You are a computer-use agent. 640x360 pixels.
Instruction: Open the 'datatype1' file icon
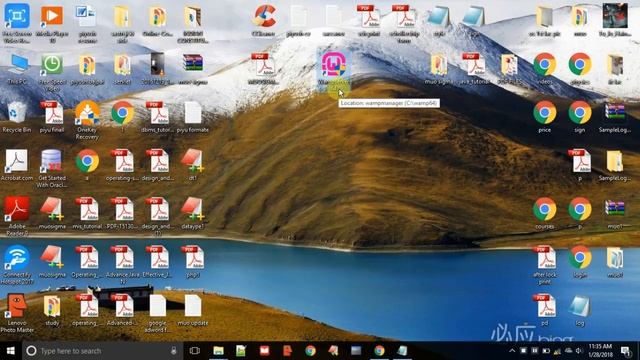point(193,209)
